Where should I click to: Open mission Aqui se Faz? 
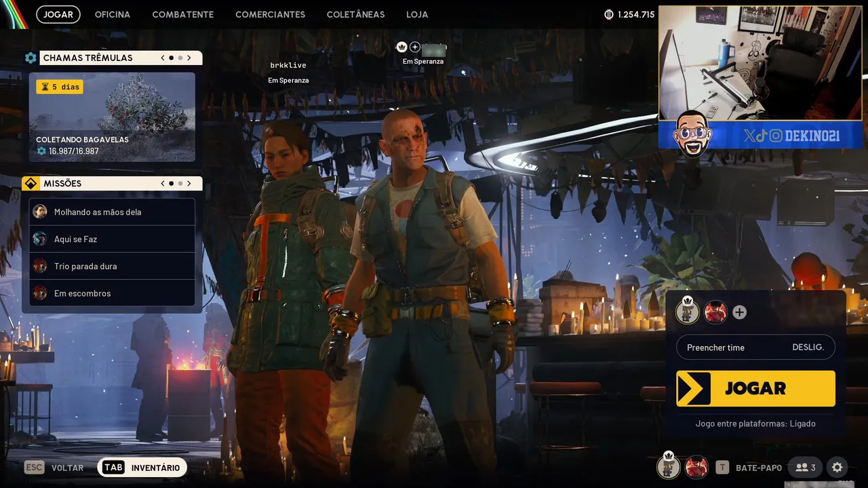pyautogui.click(x=112, y=239)
